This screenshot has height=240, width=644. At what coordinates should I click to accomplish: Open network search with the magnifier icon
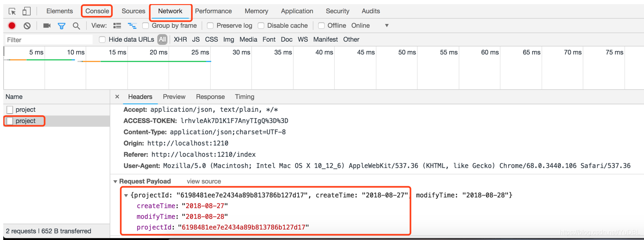76,26
